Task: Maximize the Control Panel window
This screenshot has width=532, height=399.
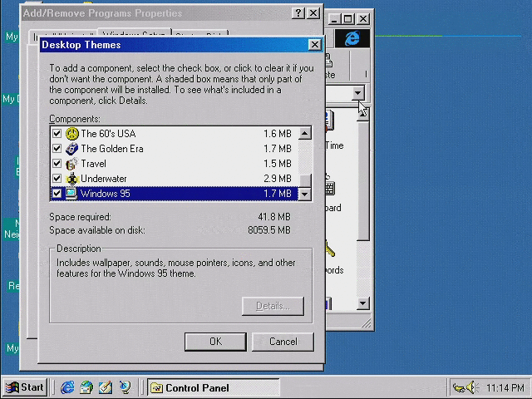Action: point(348,18)
